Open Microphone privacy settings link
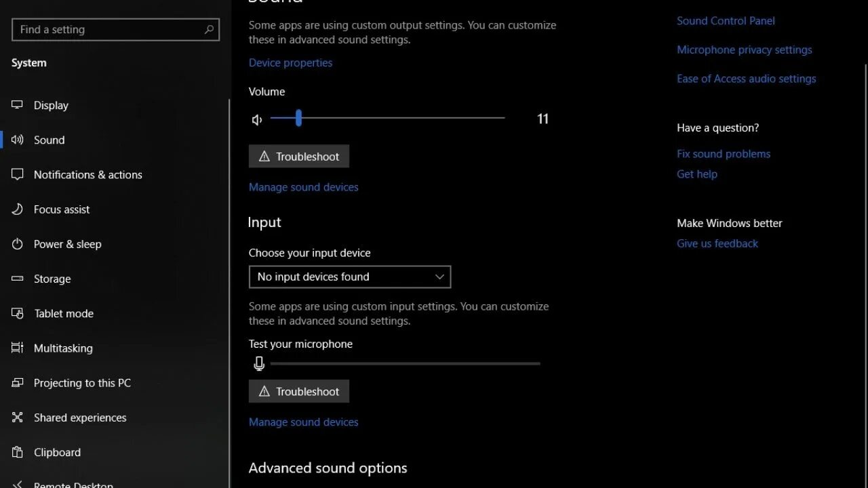Screen dimensions: 868x488 pos(744,49)
